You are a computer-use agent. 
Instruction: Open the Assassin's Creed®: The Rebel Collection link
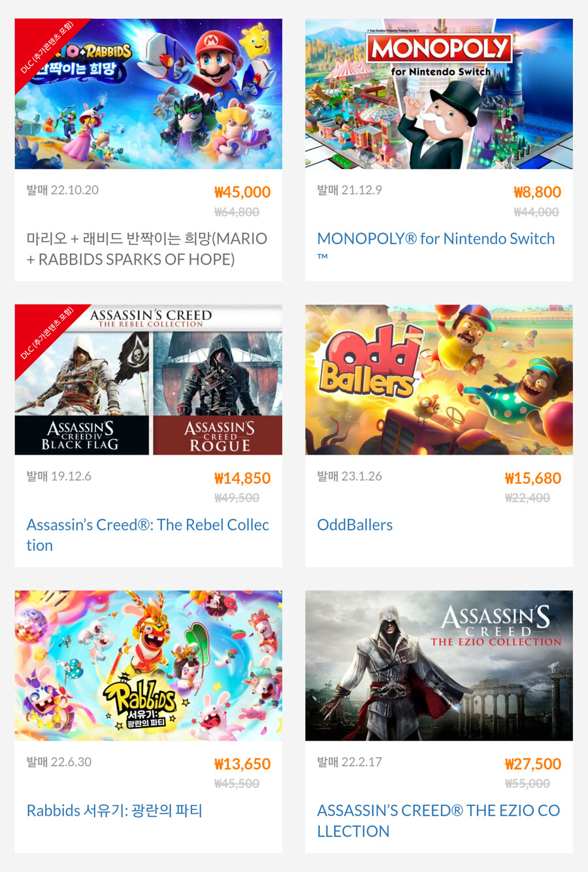coord(148,535)
